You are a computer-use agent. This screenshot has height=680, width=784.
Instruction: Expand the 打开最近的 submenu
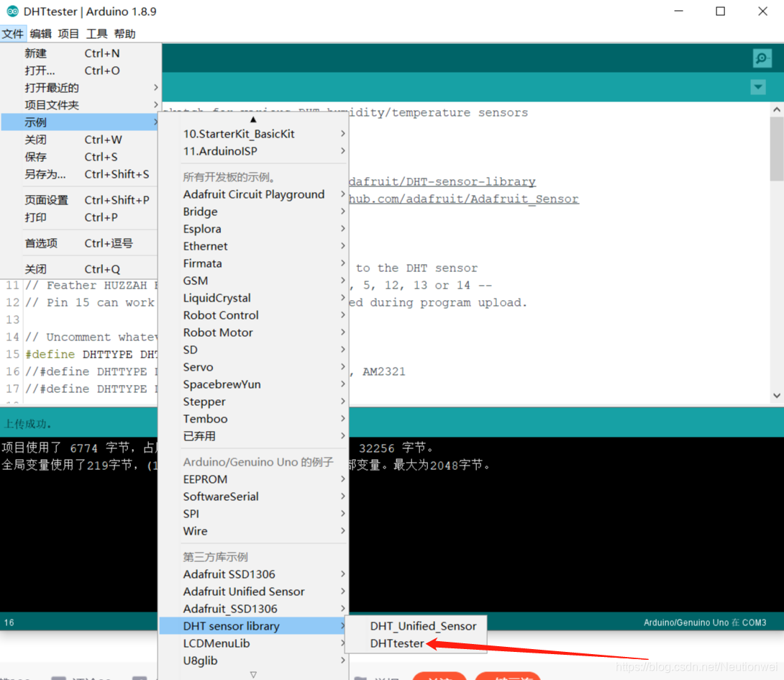click(81, 88)
